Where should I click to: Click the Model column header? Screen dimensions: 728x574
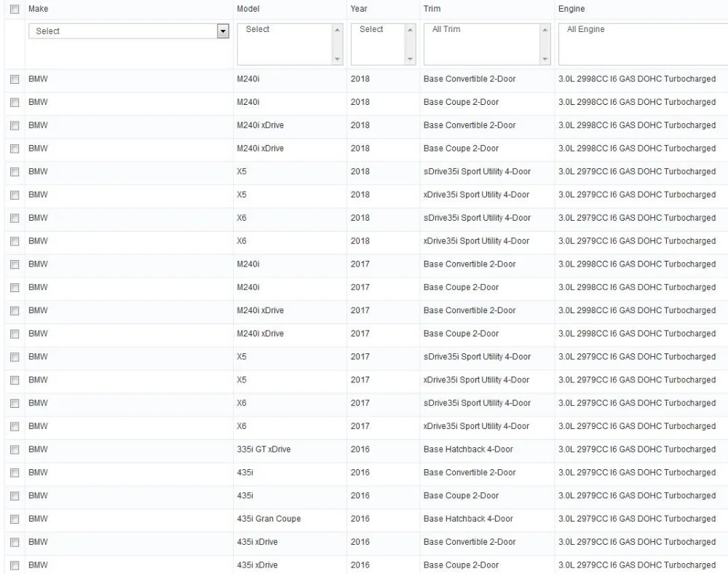248,9
